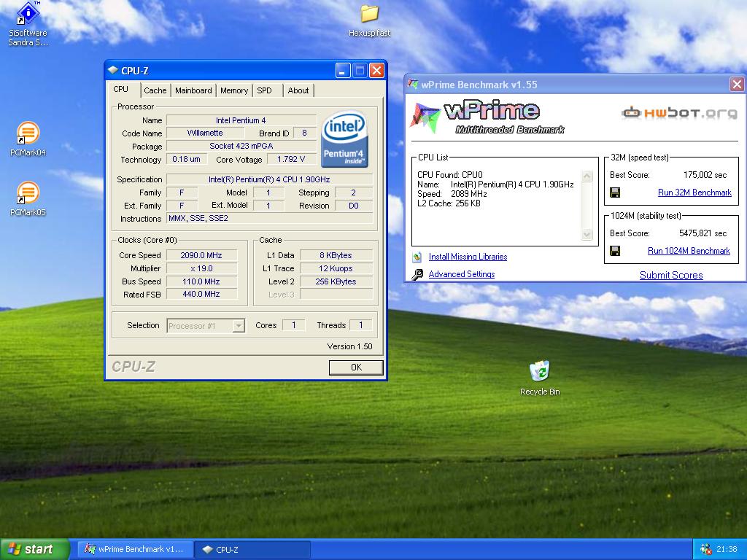Click the taskbar clock showing 21:38
The image size is (747, 560).
click(x=727, y=549)
